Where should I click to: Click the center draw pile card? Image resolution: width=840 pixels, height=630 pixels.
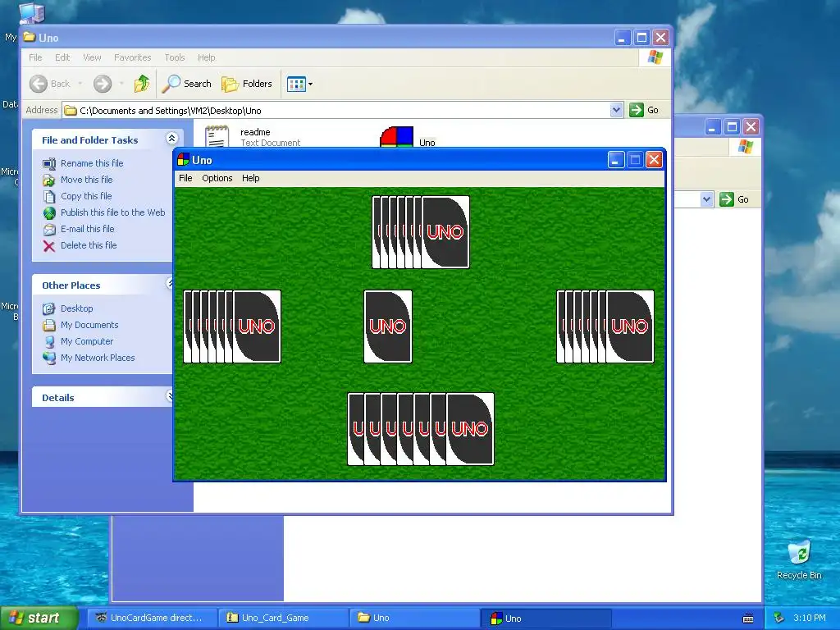coord(388,326)
